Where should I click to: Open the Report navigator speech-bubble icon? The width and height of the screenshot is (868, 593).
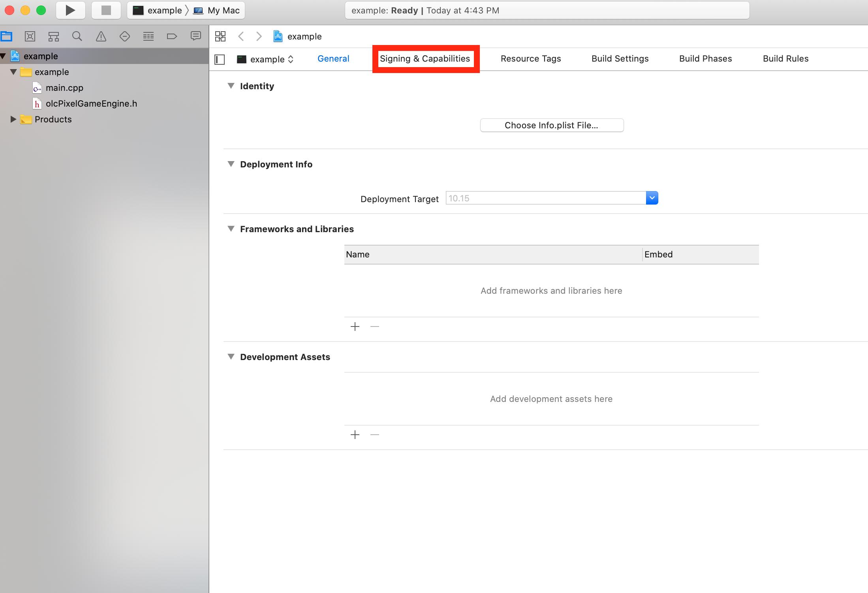195,36
